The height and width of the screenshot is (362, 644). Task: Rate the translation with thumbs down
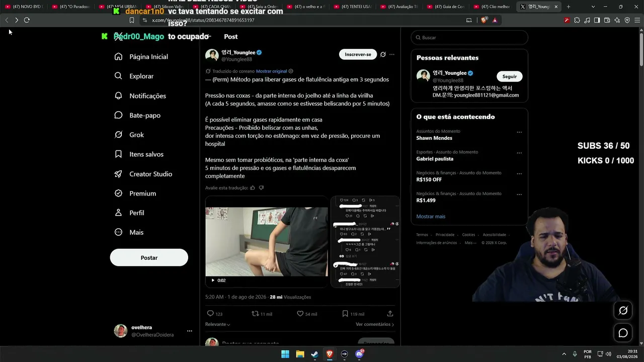coord(261,188)
